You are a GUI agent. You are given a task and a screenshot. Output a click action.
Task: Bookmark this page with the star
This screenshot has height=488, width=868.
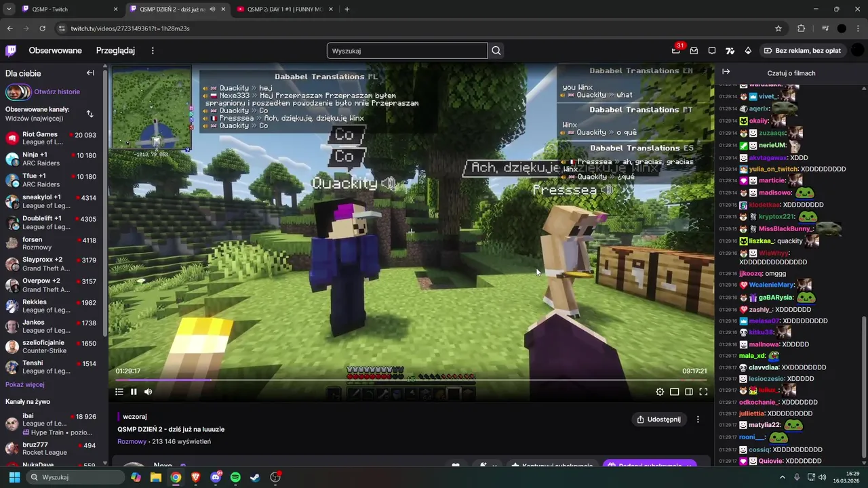point(778,28)
